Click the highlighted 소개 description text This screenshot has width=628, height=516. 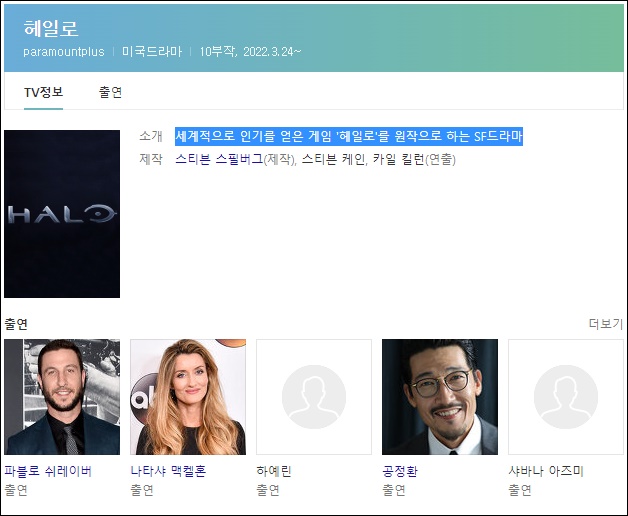tap(349, 136)
